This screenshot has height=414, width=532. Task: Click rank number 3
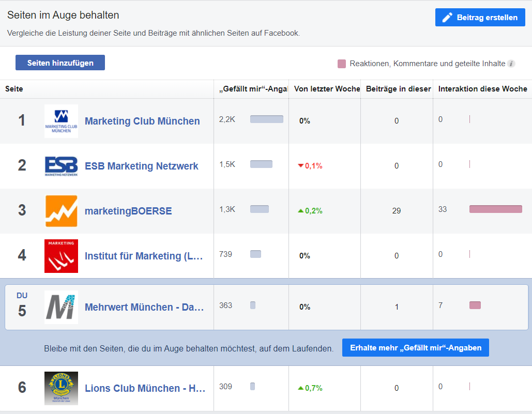22,210
